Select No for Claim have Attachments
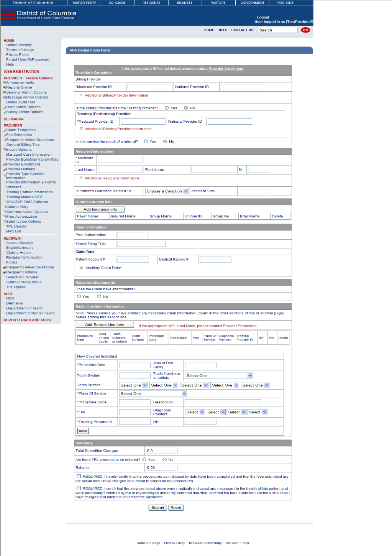 pos(99,296)
